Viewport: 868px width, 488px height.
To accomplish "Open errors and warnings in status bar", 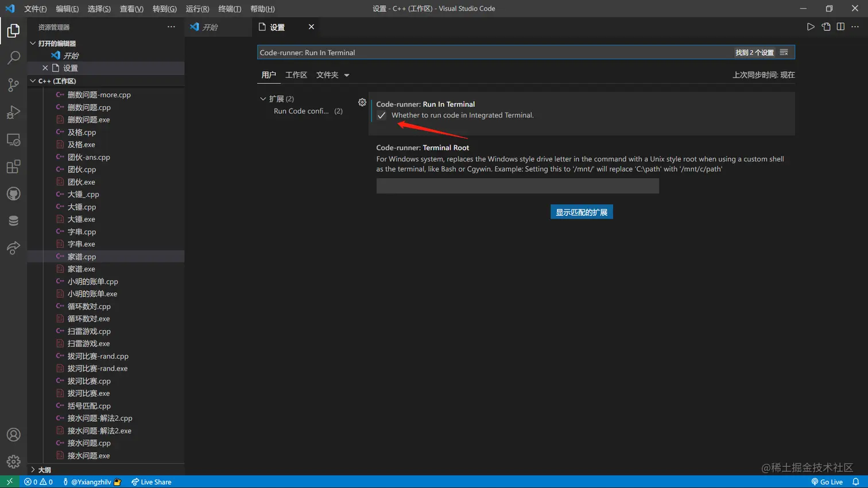I will tap(38, 482).
